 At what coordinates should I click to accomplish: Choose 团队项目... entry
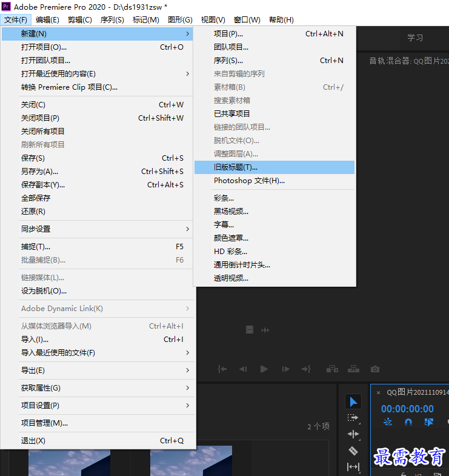pos(274,47)
